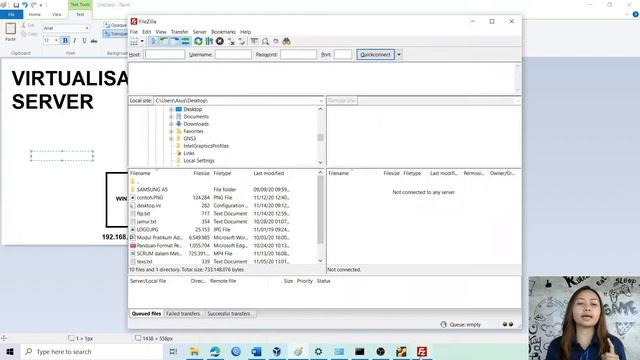The image size is (640, 360).
Task: Open the Bookmarks menu
Action: tap(223, 32)
